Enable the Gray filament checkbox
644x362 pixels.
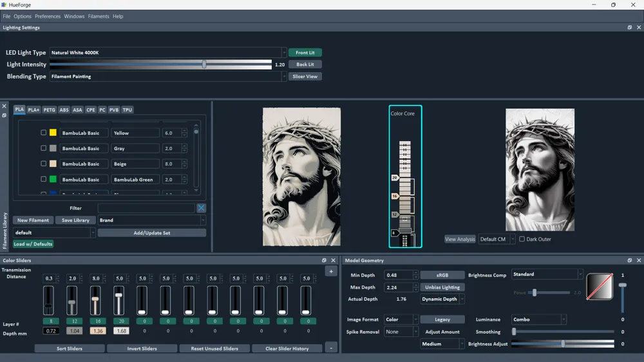click(x=44, y=148)
